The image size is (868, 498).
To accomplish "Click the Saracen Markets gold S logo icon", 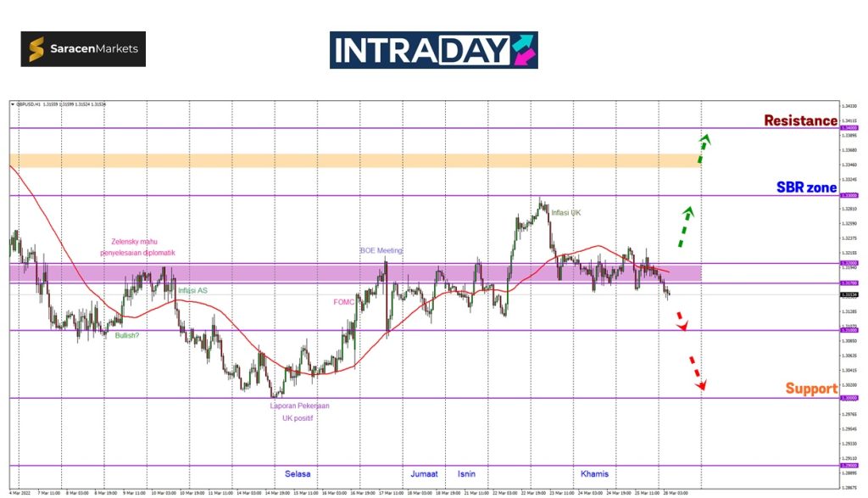I will click(x=37, y=49).
